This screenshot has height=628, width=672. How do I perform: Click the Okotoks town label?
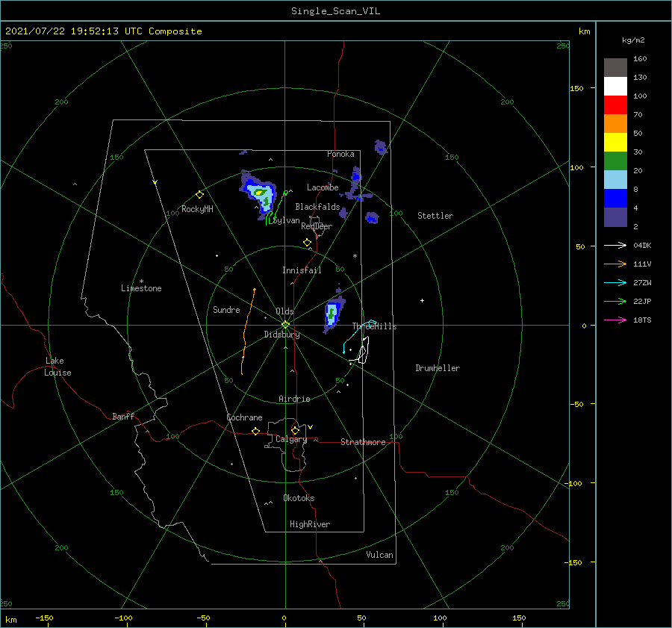tap(299, 498)
